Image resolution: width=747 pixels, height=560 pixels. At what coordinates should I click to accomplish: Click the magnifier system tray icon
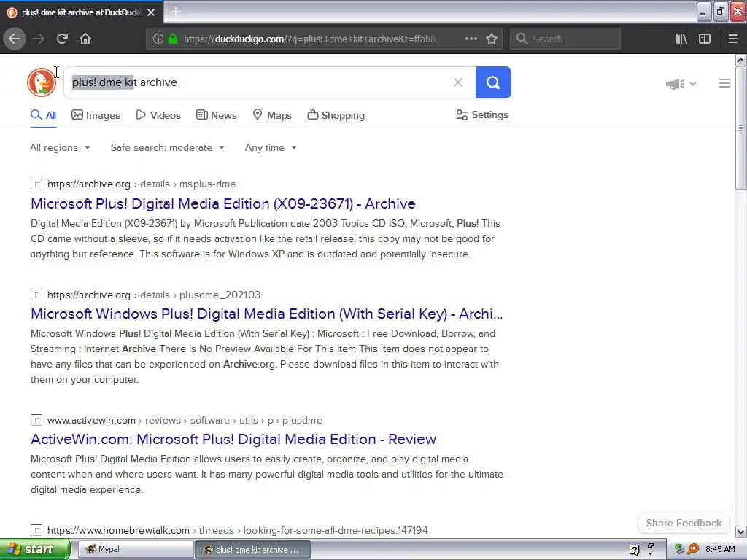pyautogui.click(x=693, y=549)
